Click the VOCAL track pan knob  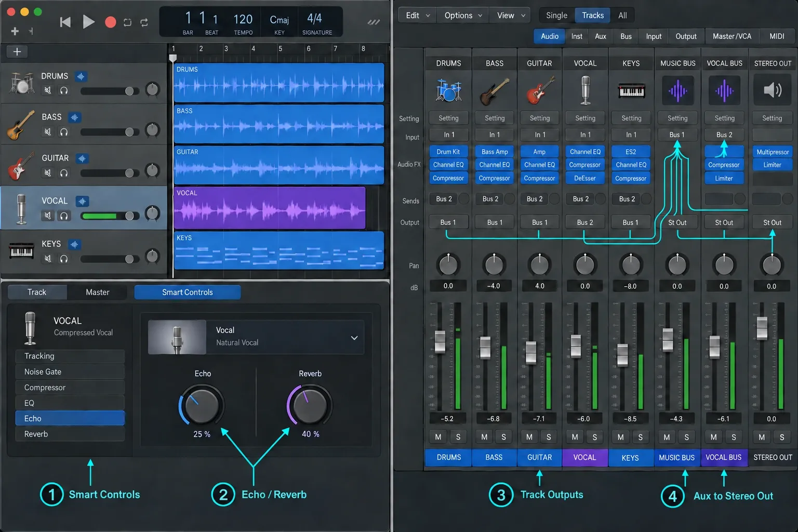coord(152,213)
